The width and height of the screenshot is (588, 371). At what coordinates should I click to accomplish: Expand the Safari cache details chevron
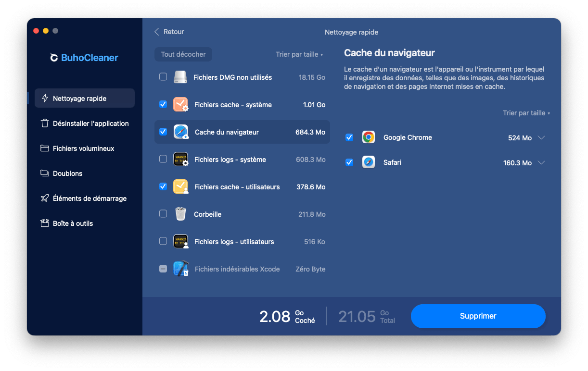[541, 163]
